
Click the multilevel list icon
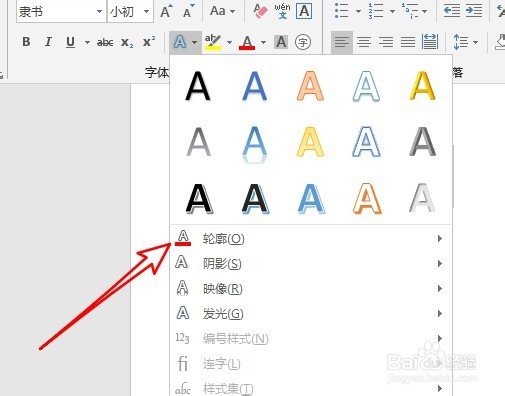pos(410,11)
